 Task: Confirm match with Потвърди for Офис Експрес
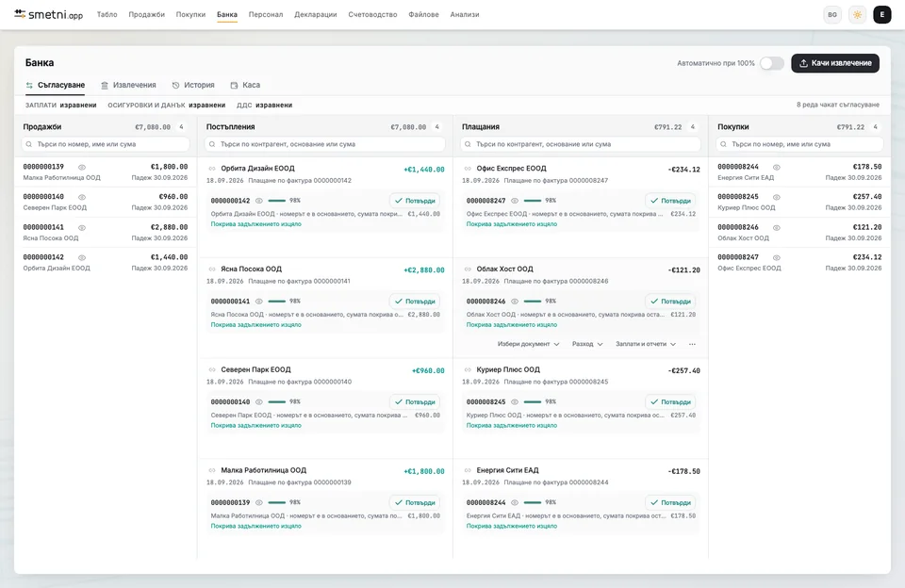[670, 201]
